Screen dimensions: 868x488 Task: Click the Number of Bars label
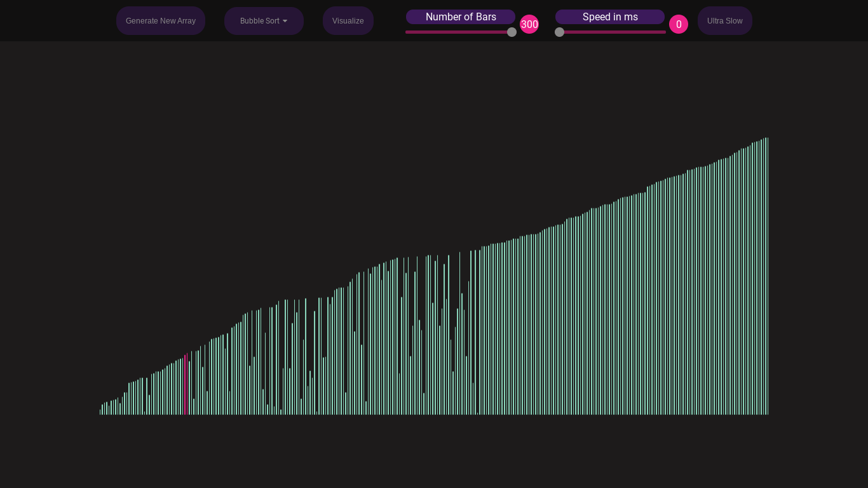(x=461, y=17)
